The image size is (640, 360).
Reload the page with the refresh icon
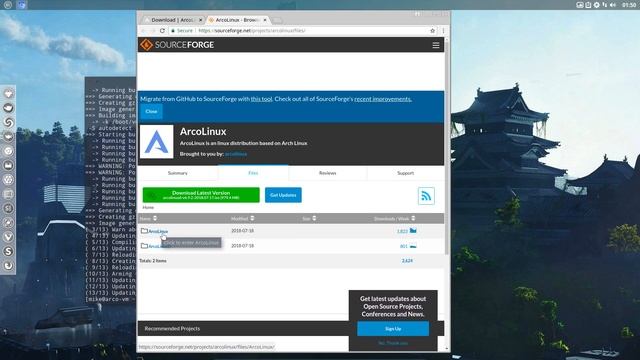click(162, 31)
